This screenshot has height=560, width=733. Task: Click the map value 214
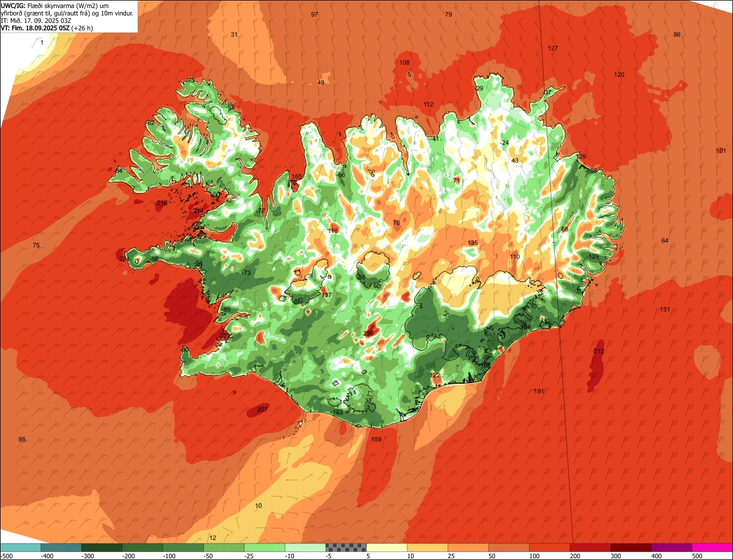click(198, 211)
